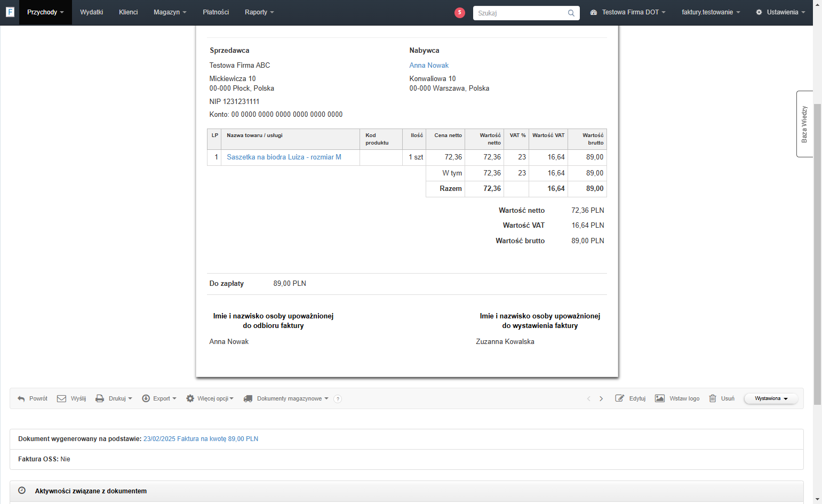
Task: Expand the Testowa Firma DOT menu
Action: point(628,12)
